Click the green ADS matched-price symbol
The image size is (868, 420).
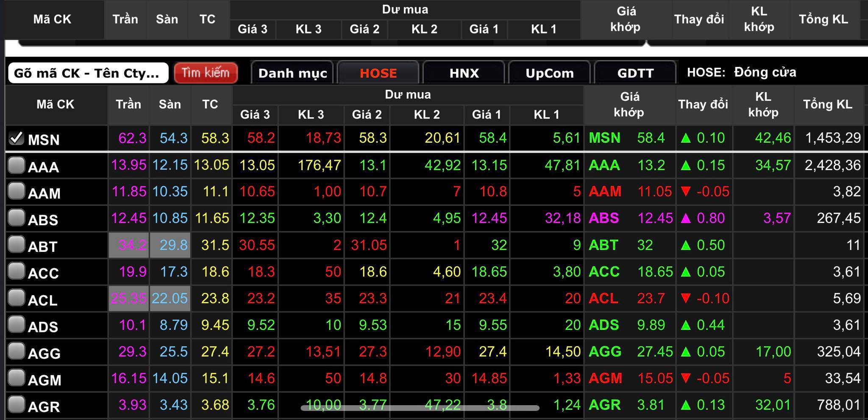click(604, 325)
